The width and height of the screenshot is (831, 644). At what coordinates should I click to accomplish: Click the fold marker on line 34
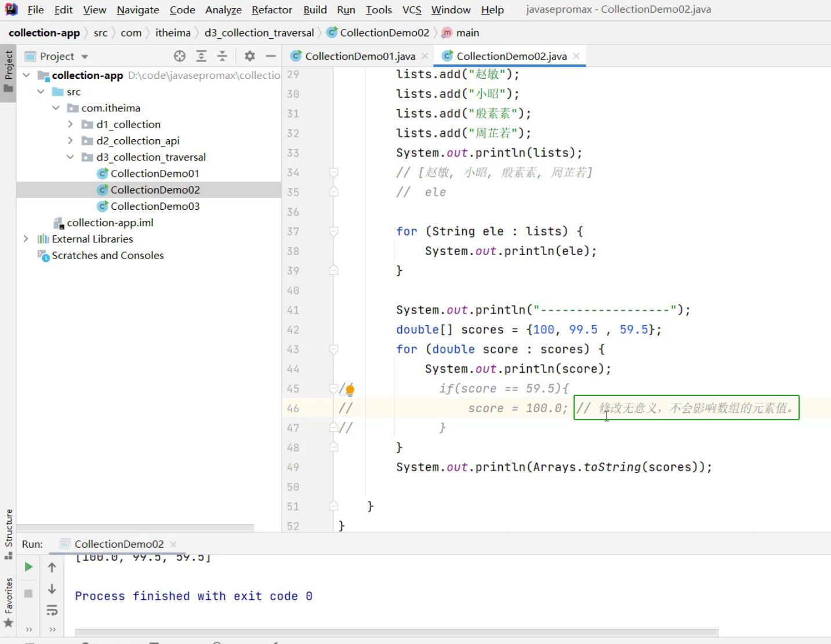[333, 172]
